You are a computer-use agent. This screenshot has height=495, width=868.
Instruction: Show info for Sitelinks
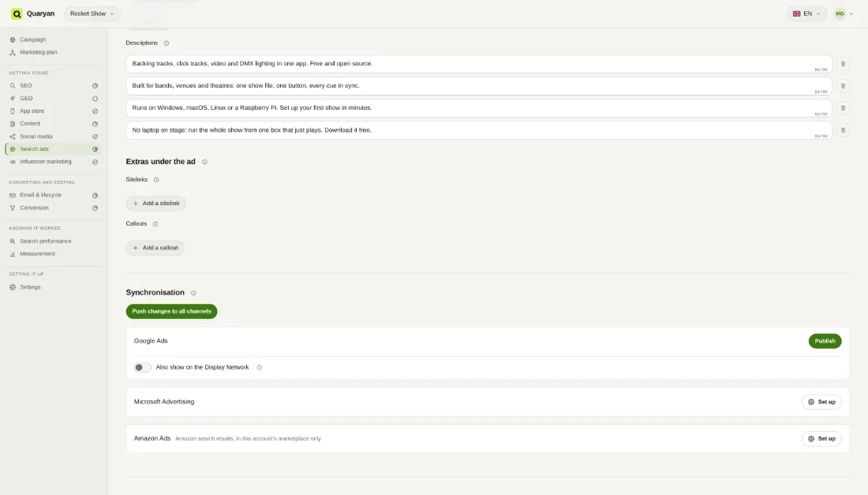click(x=156, y=180)
